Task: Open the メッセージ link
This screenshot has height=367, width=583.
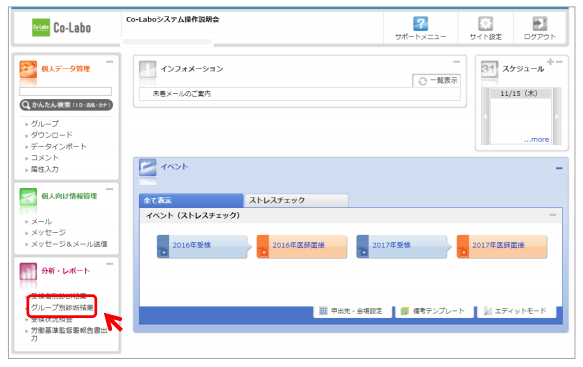Action: (48, 233)
